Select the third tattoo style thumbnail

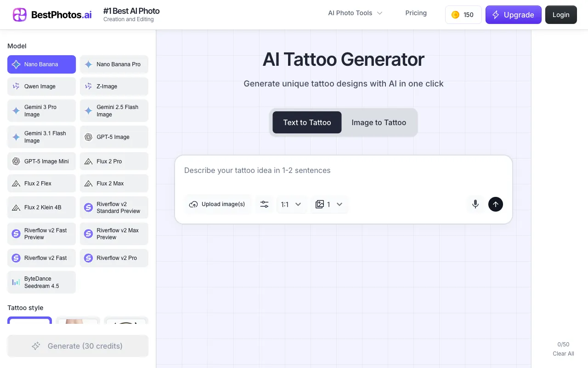[126, 321]
